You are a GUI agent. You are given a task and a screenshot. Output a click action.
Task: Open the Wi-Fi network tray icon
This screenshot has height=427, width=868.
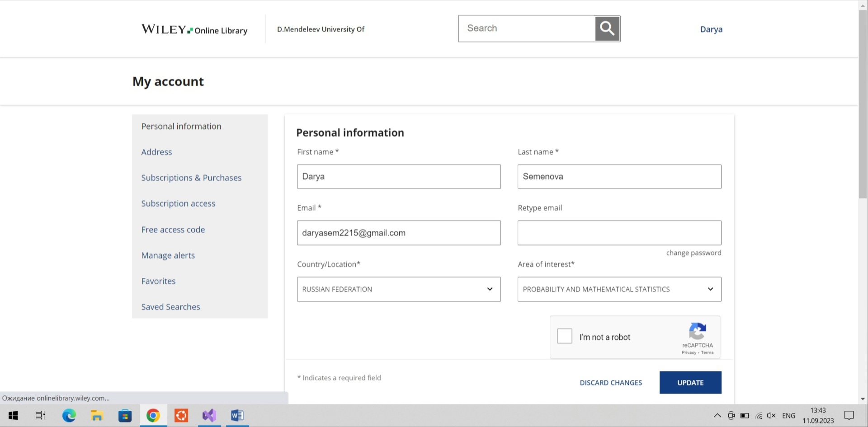coord(759,416)
